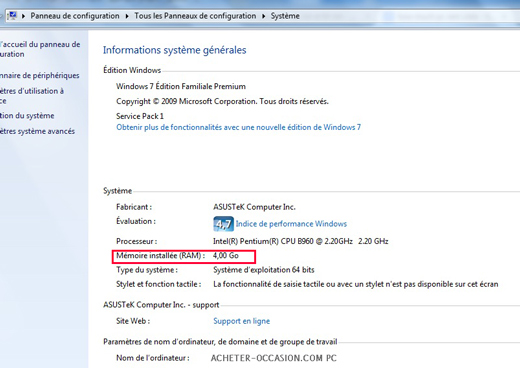Open the control panel home sidebar link

click(x=40, y=49)
